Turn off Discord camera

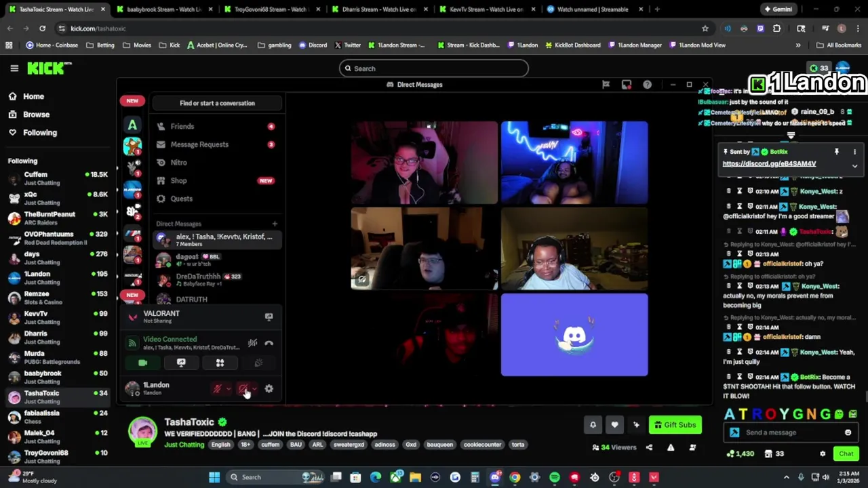143,363
